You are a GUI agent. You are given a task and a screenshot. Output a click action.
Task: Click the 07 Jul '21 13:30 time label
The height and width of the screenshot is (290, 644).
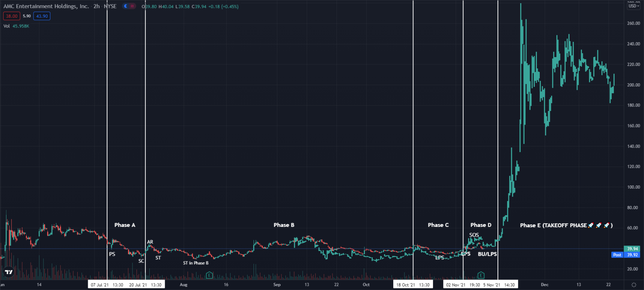[107, 285]
